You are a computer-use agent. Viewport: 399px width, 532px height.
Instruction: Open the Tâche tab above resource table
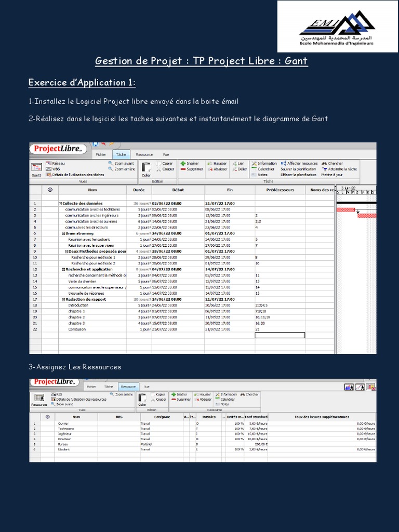point(109,387)
